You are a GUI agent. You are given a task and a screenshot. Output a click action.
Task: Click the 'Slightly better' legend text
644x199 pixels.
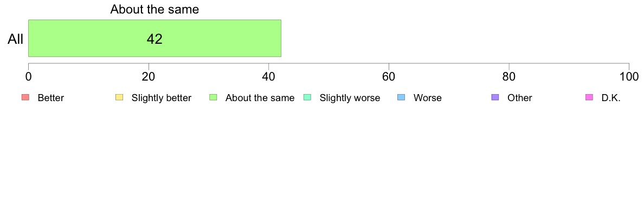click(162, 98)
